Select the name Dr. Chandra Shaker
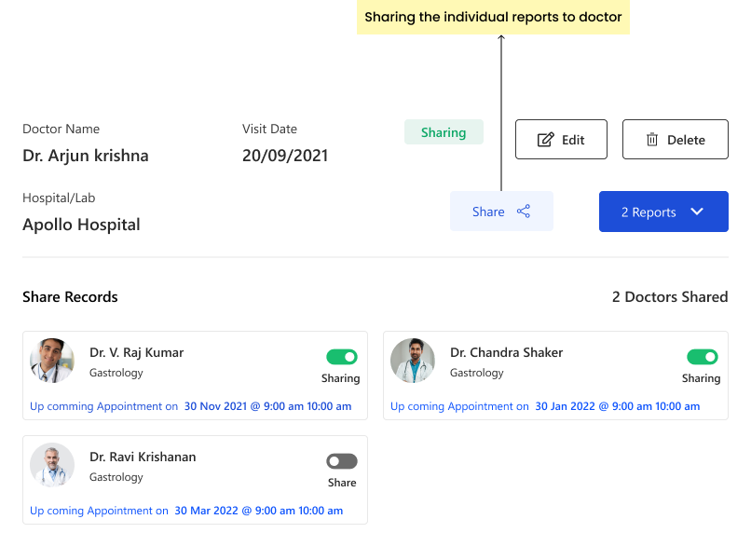751x560 pixels. coord(506,352)
